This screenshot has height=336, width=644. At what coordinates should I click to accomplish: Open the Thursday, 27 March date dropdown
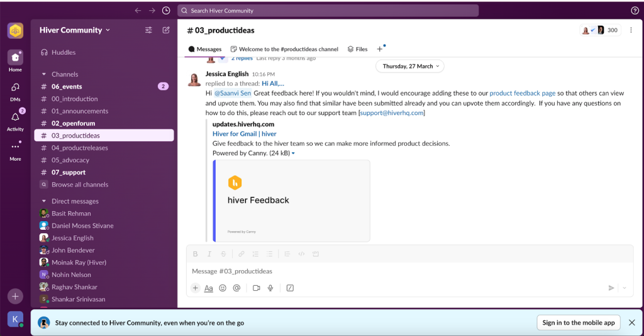[x=409, y=66]
